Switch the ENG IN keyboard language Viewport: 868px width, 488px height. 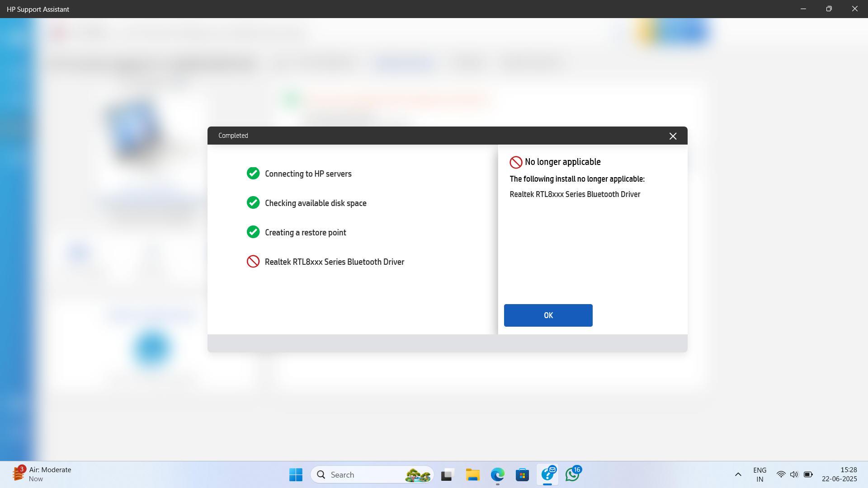760,475
